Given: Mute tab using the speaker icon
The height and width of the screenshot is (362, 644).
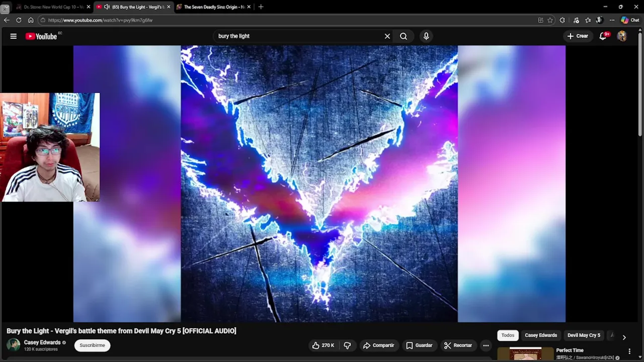Looking at the screenshot, I should pos(107,7).
